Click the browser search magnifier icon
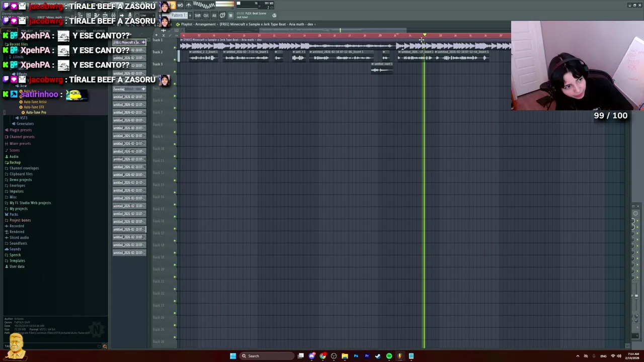Screen dimensions: 644x362 (105, 346)
